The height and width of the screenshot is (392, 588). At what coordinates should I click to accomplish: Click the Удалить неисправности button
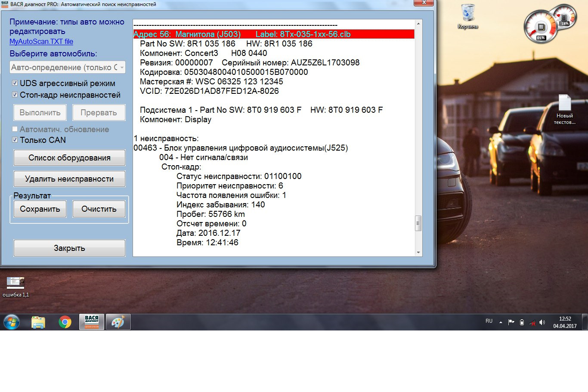tap(69, 179)
